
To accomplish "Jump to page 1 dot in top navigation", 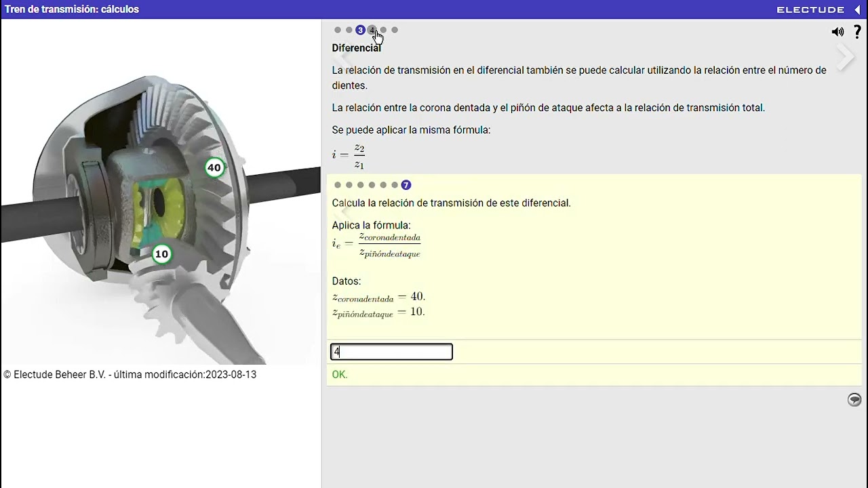I will click(x=338, y=30).
